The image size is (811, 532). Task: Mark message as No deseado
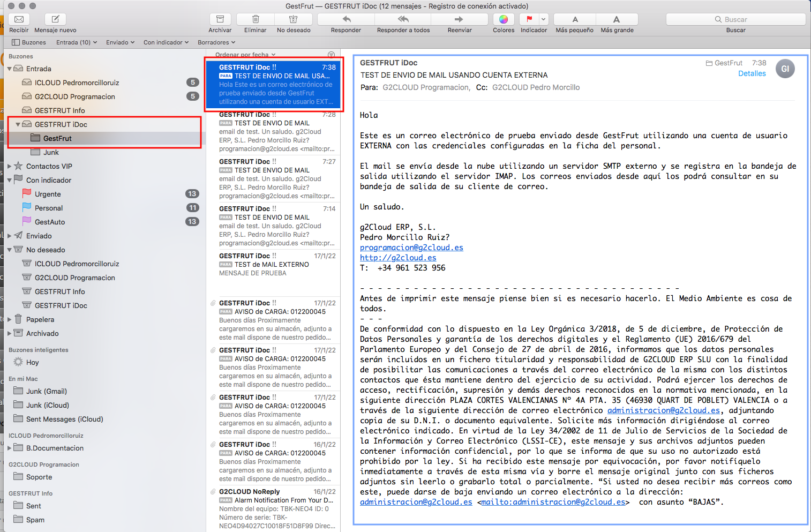(293, 19)
